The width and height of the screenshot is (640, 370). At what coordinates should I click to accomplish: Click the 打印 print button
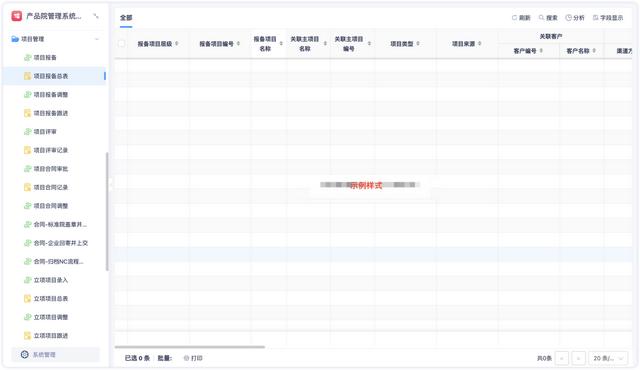point(193,358)
